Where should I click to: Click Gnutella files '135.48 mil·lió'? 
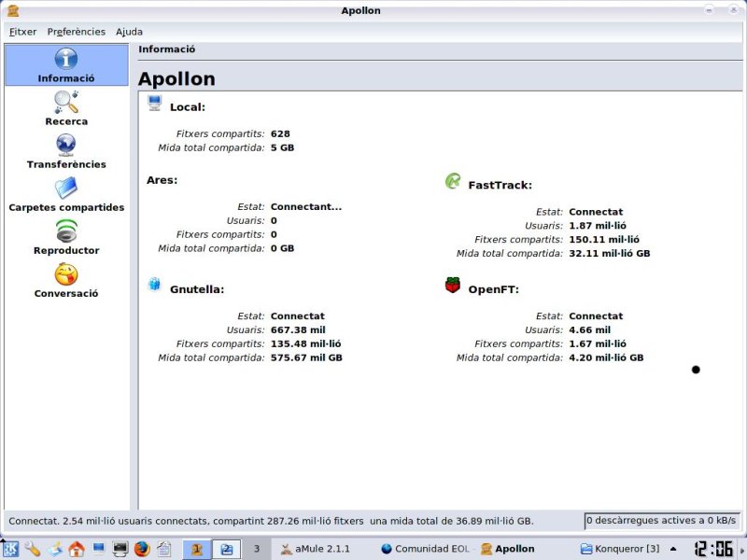305,343
